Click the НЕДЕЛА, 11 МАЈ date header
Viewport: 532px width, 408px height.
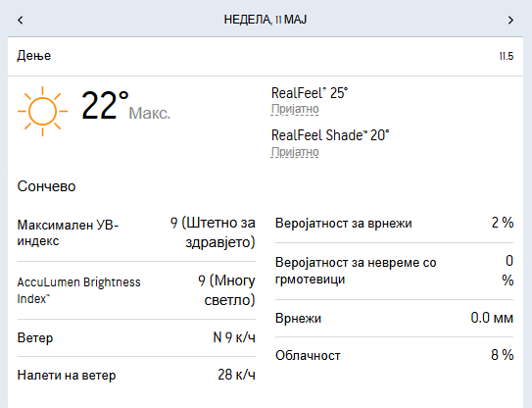[x=266, y=20]
